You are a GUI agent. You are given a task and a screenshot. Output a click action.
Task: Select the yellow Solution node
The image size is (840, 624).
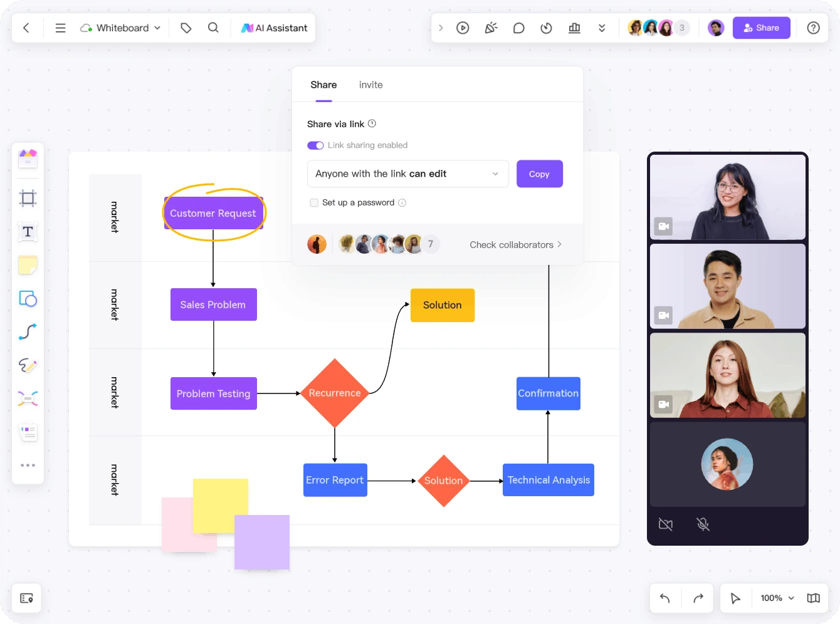coord(443,305)
